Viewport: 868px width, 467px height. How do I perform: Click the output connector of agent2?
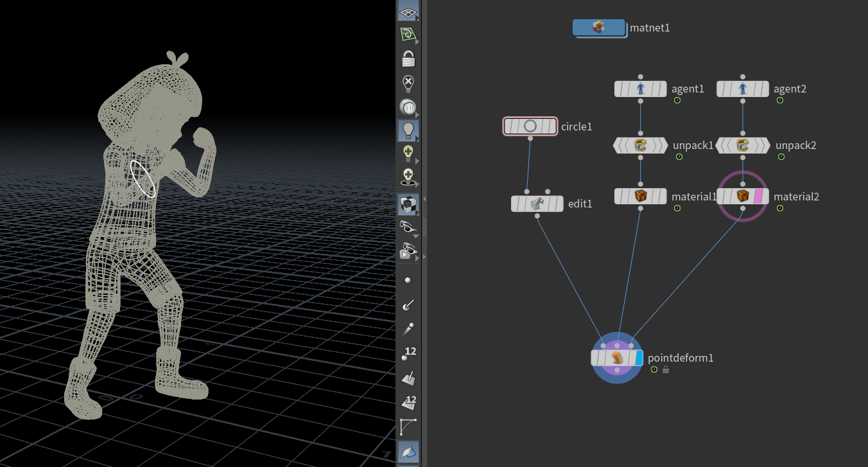(743, 100)
